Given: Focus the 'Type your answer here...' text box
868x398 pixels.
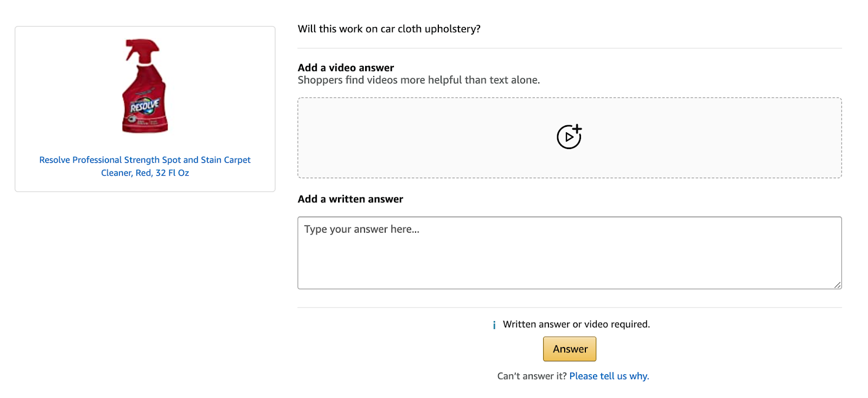Looking at the screenshot, I should 569,253.
